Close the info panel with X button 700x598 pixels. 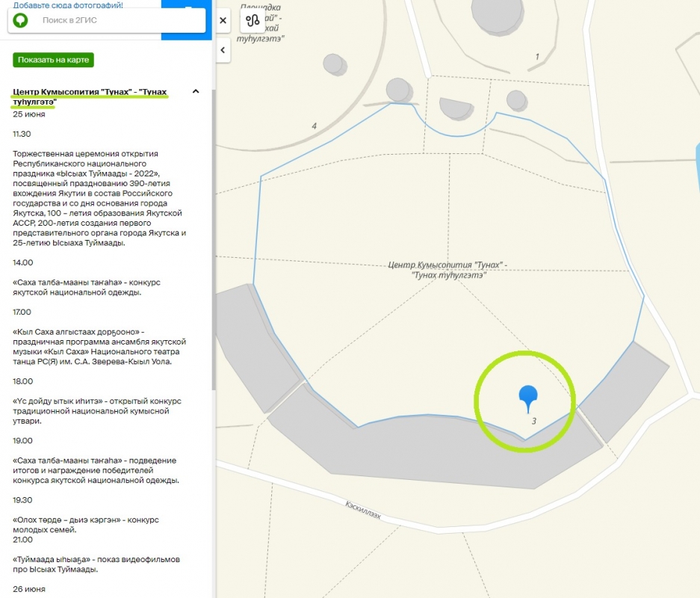[x=223, y=21]
